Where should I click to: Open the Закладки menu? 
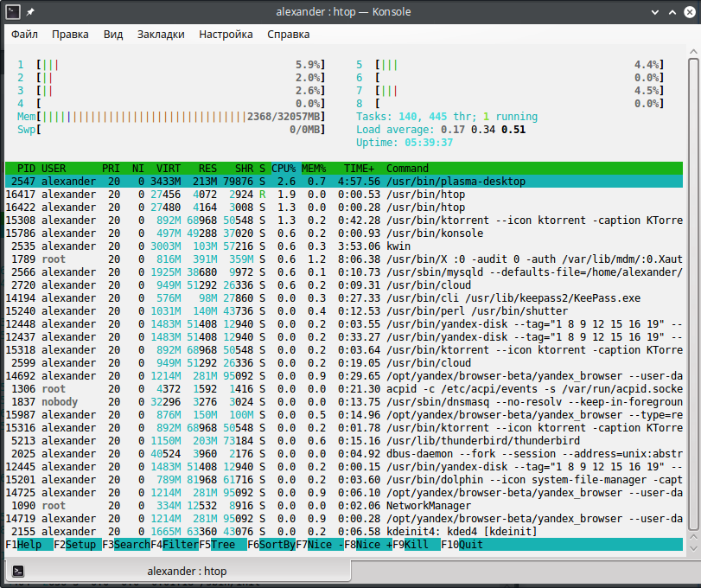[161, 35]
